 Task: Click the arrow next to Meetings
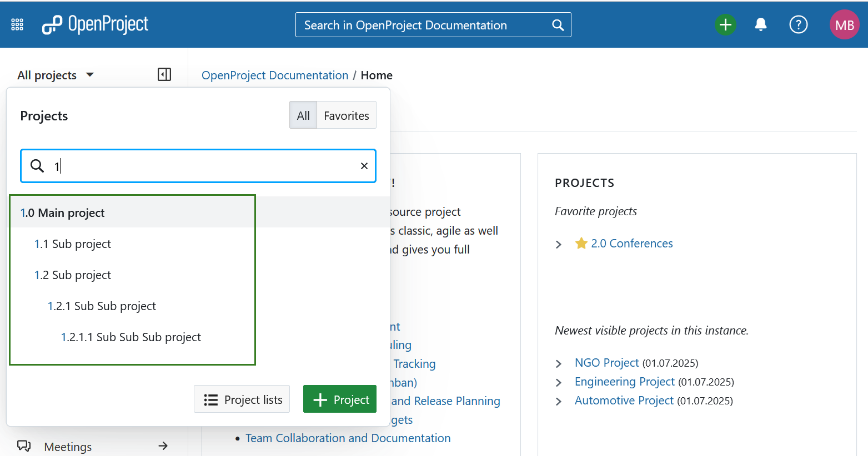tap(163, 446)
